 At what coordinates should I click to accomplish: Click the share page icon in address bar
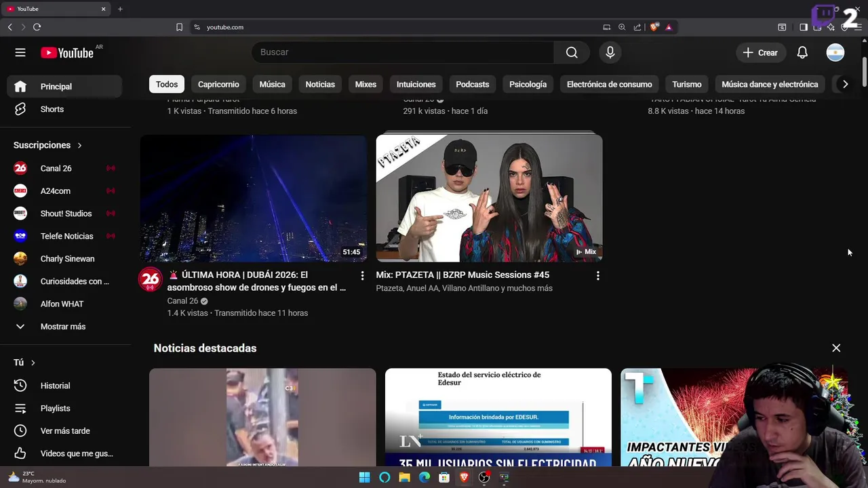click(637, 27)
